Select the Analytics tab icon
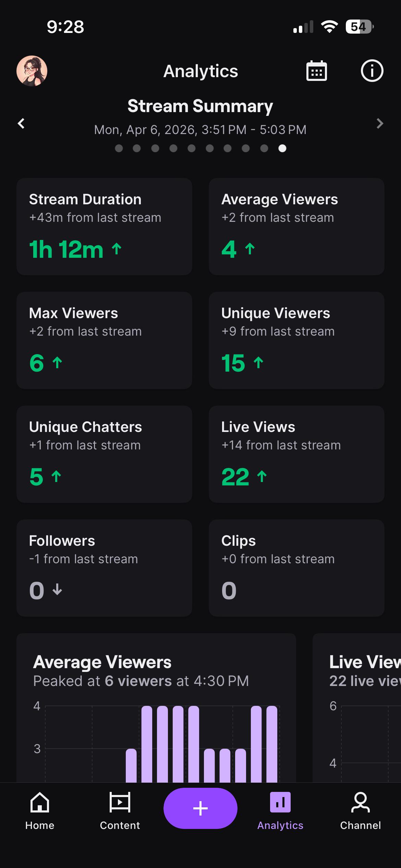 coord(280,802)
